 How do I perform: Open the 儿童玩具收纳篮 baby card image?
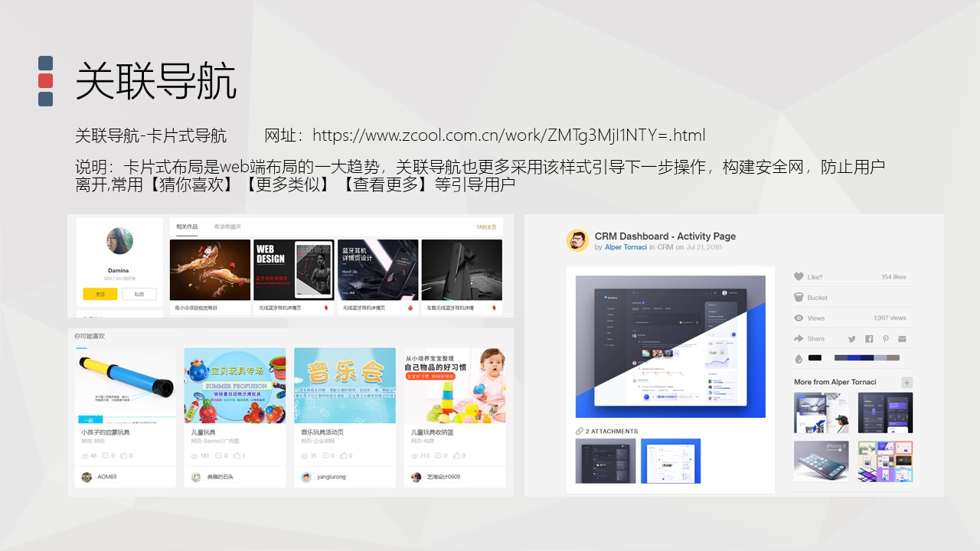click(x=455, y=386)
